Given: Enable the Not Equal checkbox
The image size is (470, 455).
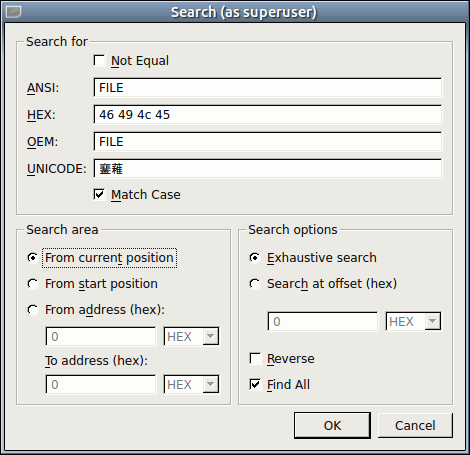Looking at the screenshot, I should [99, 61].
